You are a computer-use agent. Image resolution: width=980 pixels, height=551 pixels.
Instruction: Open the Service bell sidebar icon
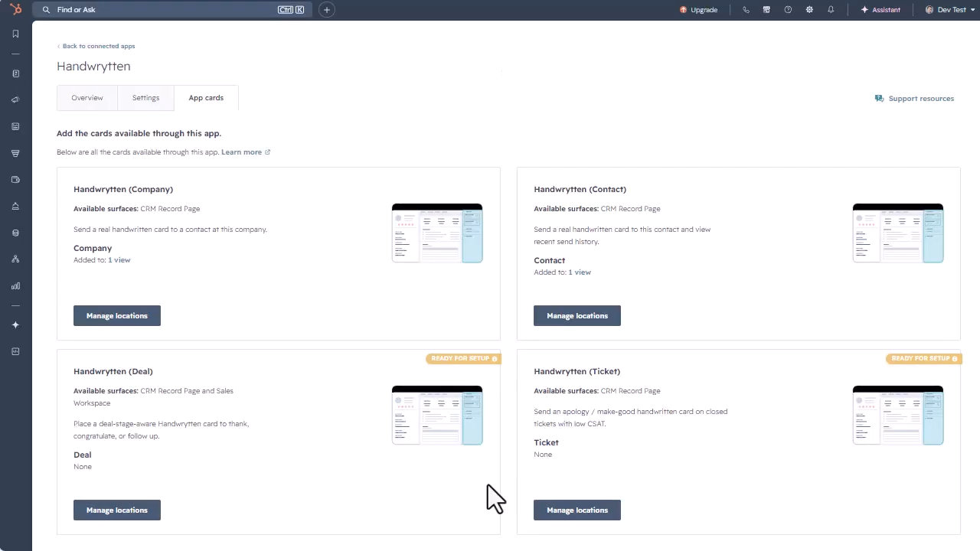15,206
